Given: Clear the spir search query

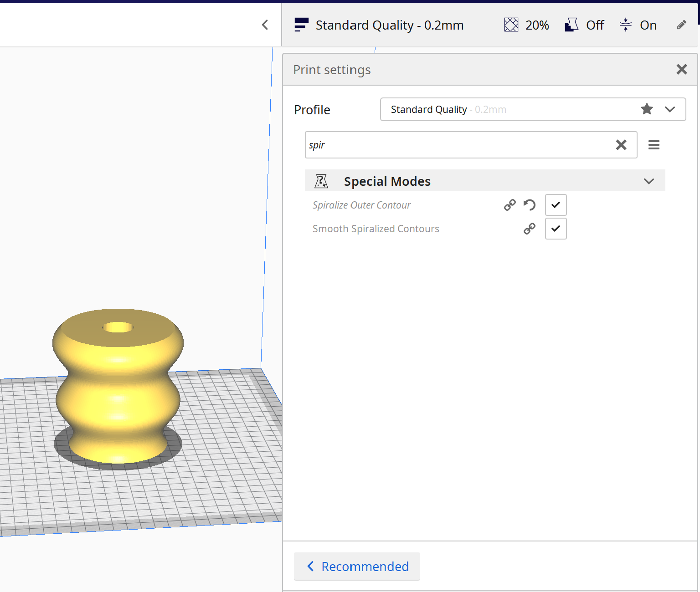Looking at the screenshot, I should tap(621, 145).
